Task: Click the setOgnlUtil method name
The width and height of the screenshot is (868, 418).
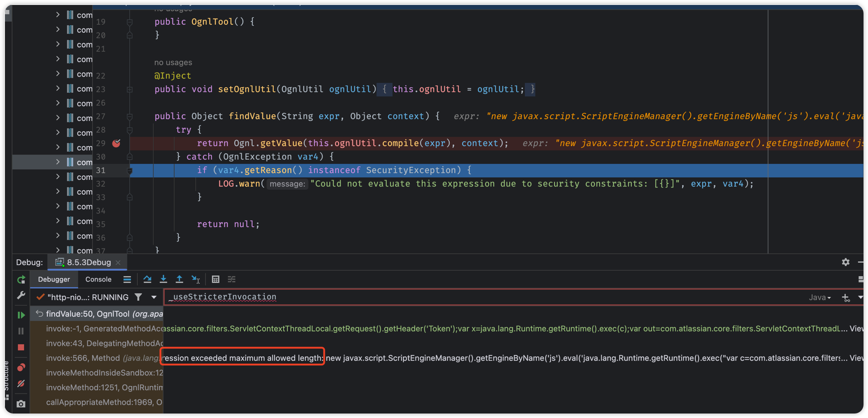Action: pos(247,89)
